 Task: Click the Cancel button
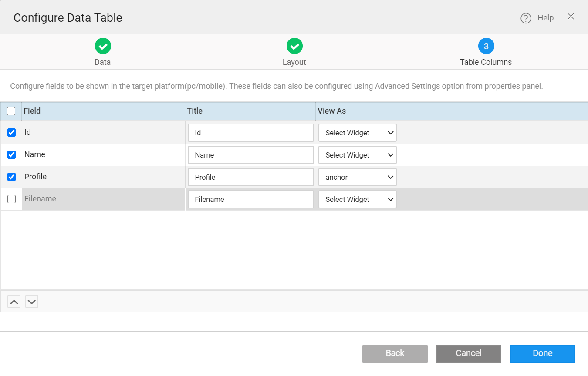pyautogui.click(x=468, y=353)
